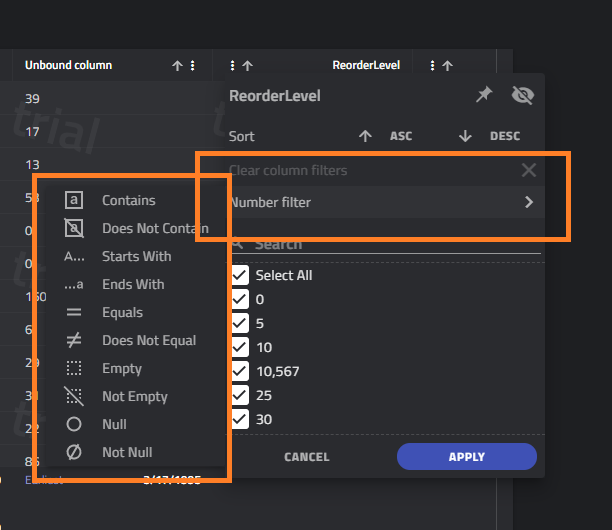Open the Number filter option

(384, 202)
